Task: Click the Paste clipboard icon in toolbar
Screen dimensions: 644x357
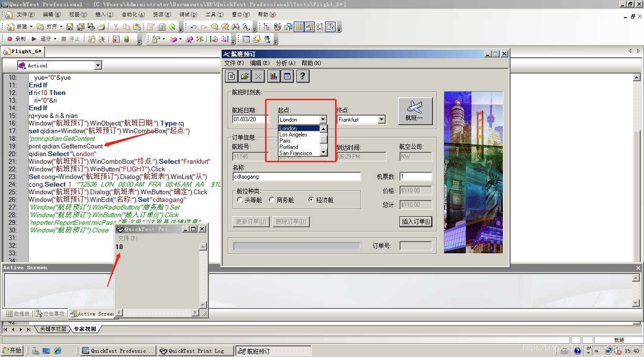Action: coord(137,27)
